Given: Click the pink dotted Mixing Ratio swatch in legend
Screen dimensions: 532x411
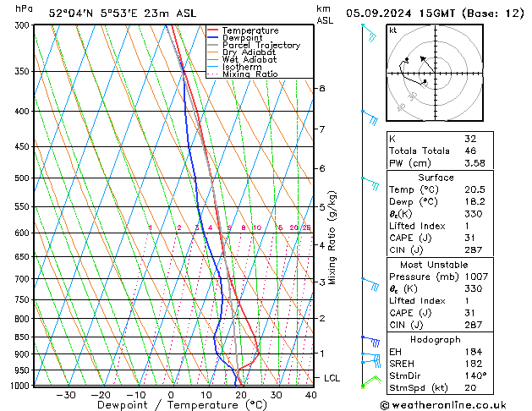Looking at the screenshot, I should 212,74.
